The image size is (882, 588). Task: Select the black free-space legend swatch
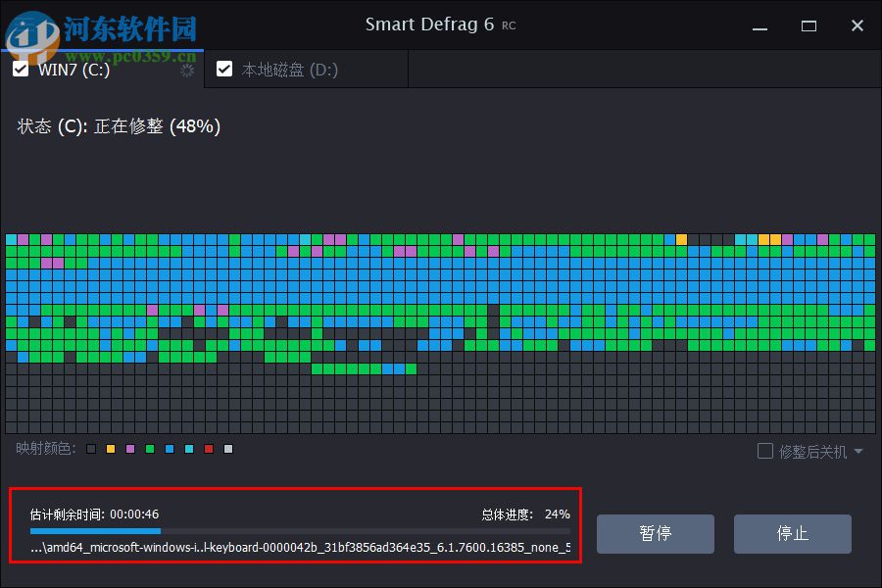point(90,449)
